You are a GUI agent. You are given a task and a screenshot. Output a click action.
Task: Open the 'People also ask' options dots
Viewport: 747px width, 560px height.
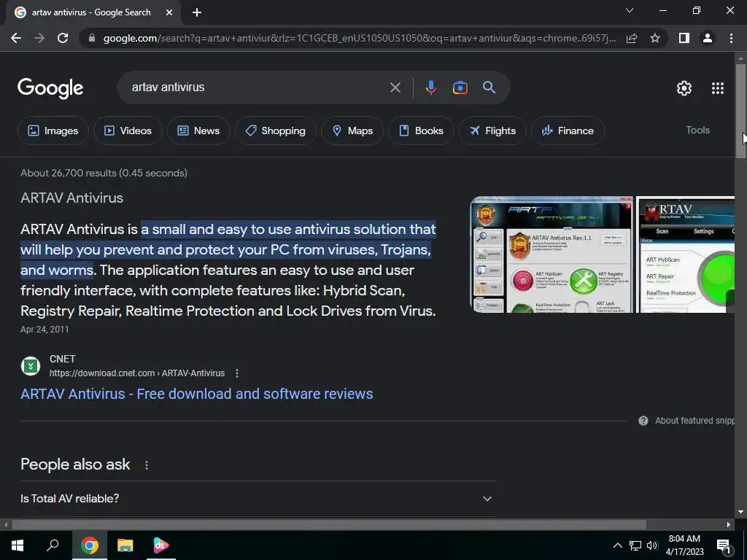146,464
